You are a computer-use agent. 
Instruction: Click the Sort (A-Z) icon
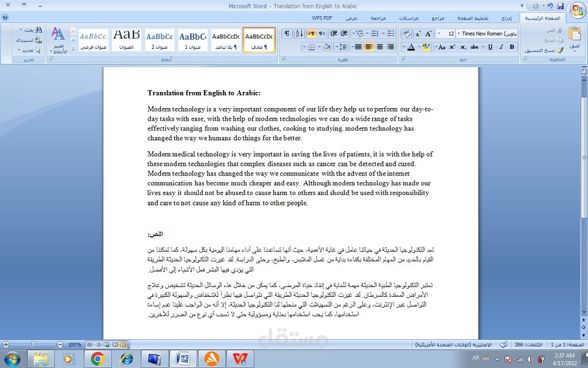299,34
